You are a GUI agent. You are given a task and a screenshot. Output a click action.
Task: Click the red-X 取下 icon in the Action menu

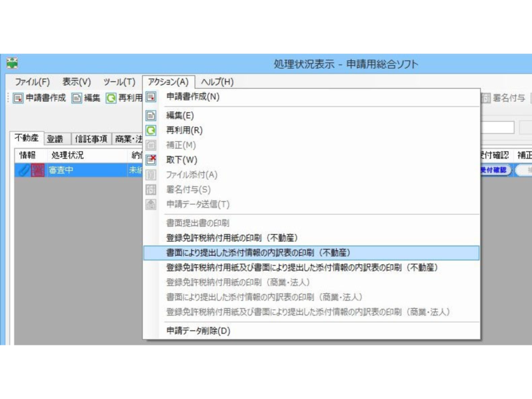[x=151, y=159]
